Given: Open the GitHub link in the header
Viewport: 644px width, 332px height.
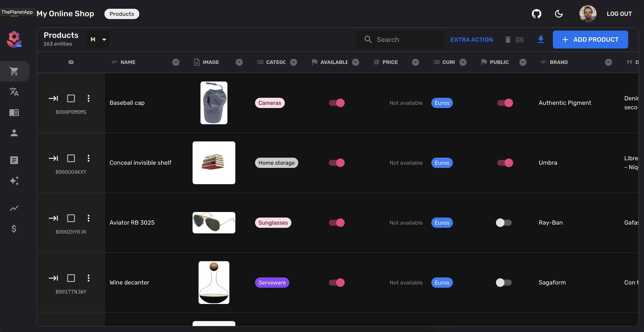Looking at the screenshot, I should 537,14.
